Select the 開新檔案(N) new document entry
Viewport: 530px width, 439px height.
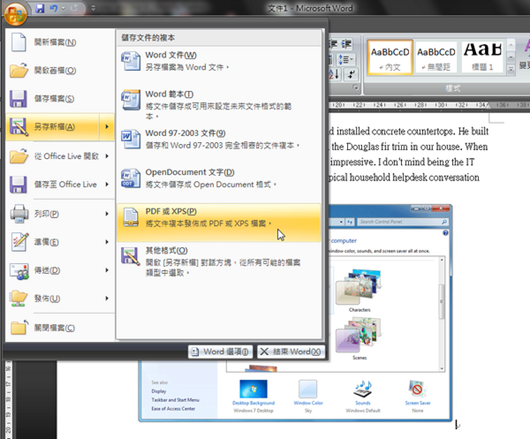click(60, 42)
